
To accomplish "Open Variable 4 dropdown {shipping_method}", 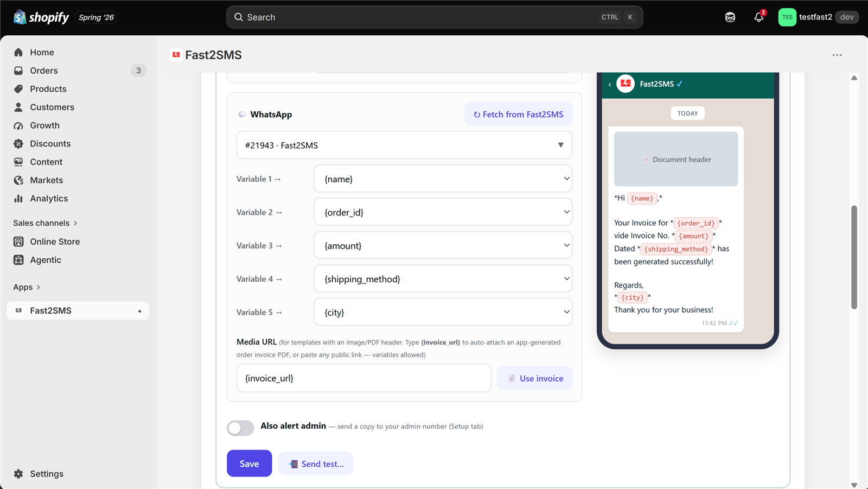I will coord(443,279).
